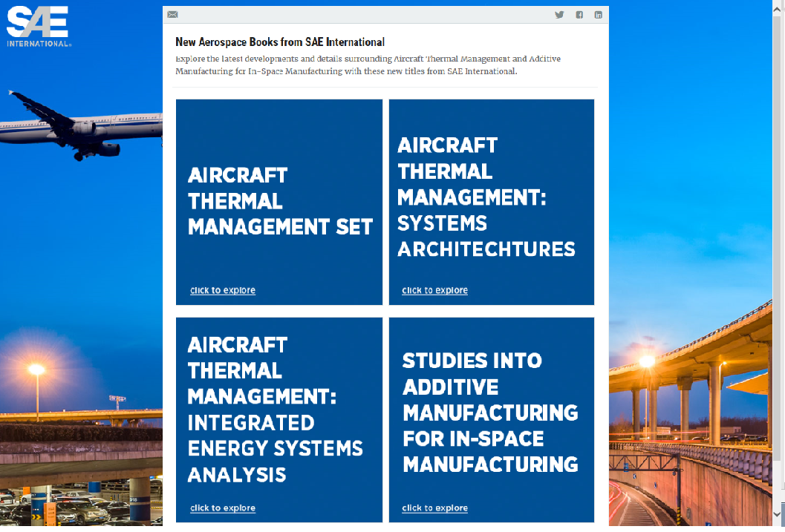This screenshot has width=785, height=532.
Task: Share via the LinkedIn icon
Action: 599,15
